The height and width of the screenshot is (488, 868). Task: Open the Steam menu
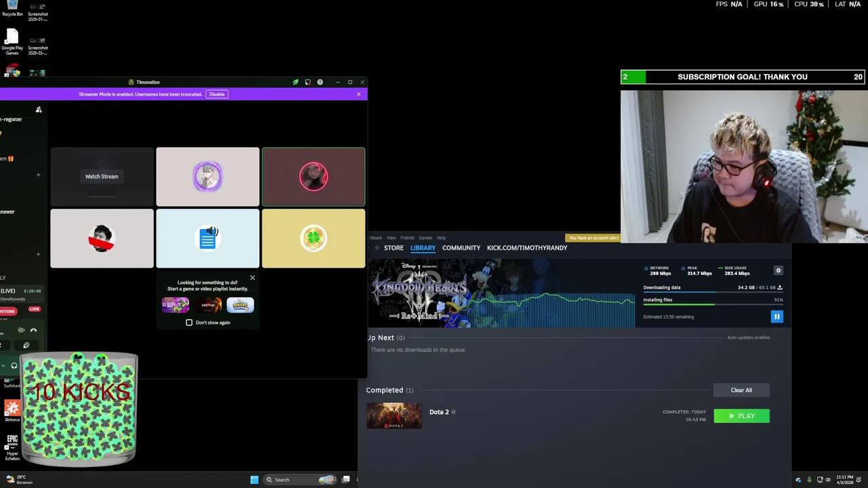[376, 238]
